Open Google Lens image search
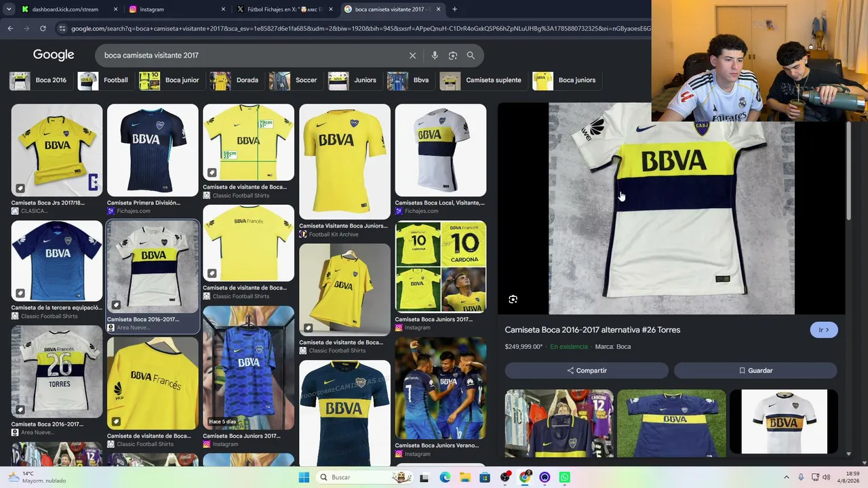This screenshot has width=868, height=488. point(453,56)
